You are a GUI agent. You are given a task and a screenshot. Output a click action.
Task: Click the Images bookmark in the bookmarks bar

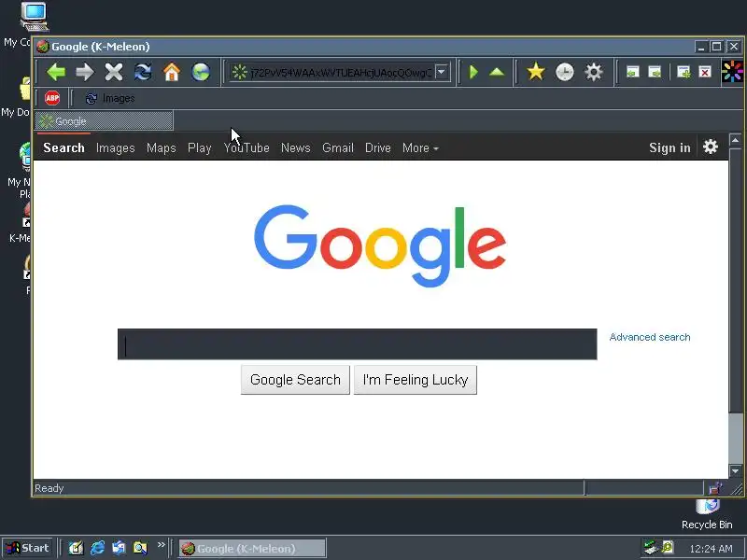[110, 99]
